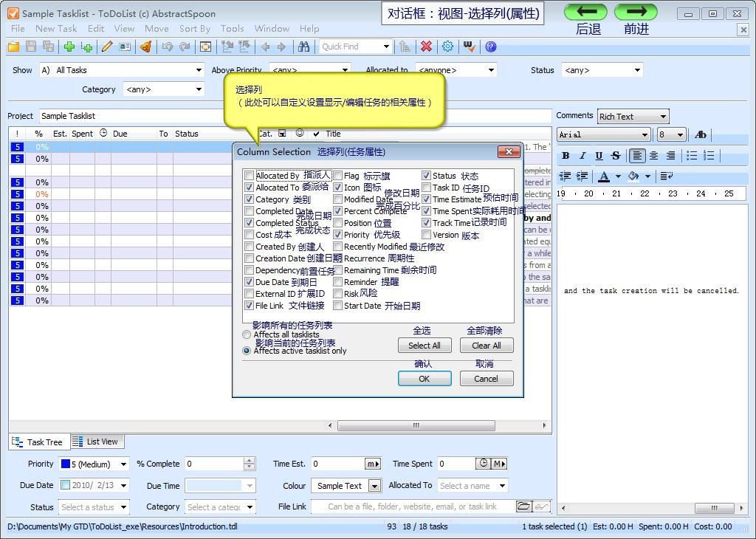This screenshot has height=539, width=756.
Task: Open the Priority 5 (Medium) dropdown
Action: [123, 464]
